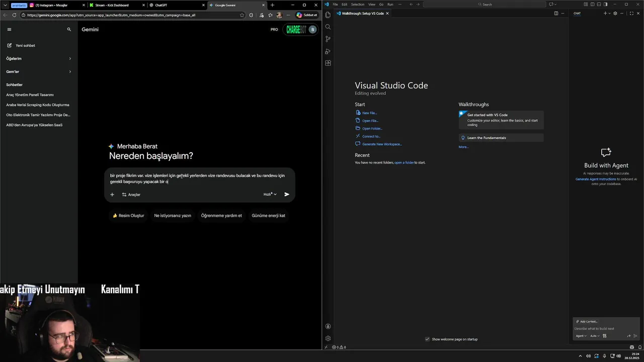Expand the Öğelerim section

(39, 58)
